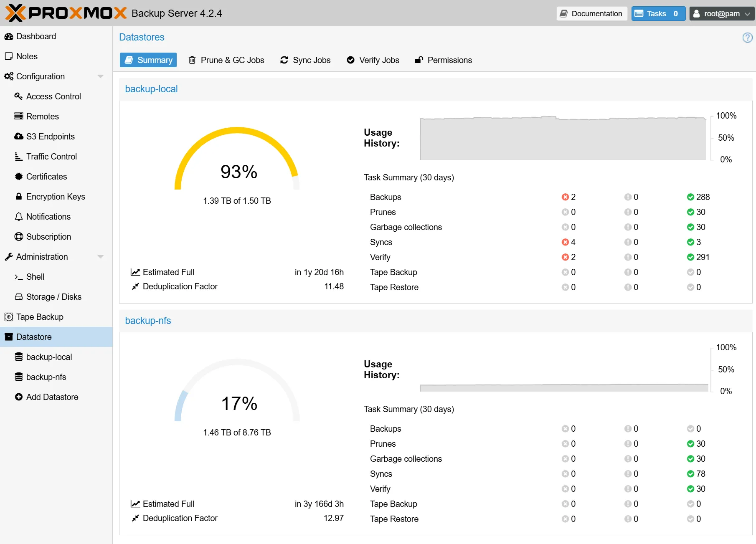Click the Shell terminal prompt icon
The height and width of the screenshot is (544, 756).
pyautogui.click(x=18, y=277)
